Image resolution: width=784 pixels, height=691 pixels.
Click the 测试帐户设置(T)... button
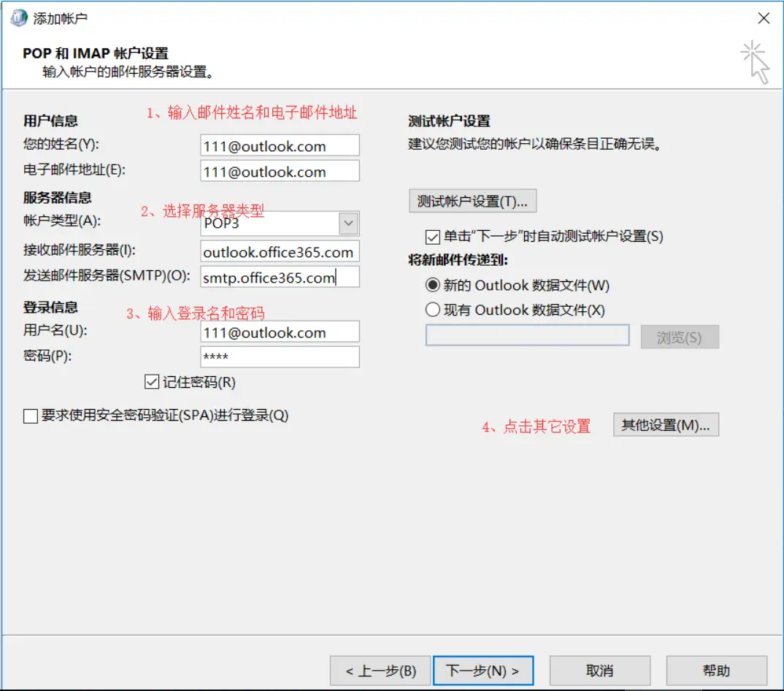[472, 201]
